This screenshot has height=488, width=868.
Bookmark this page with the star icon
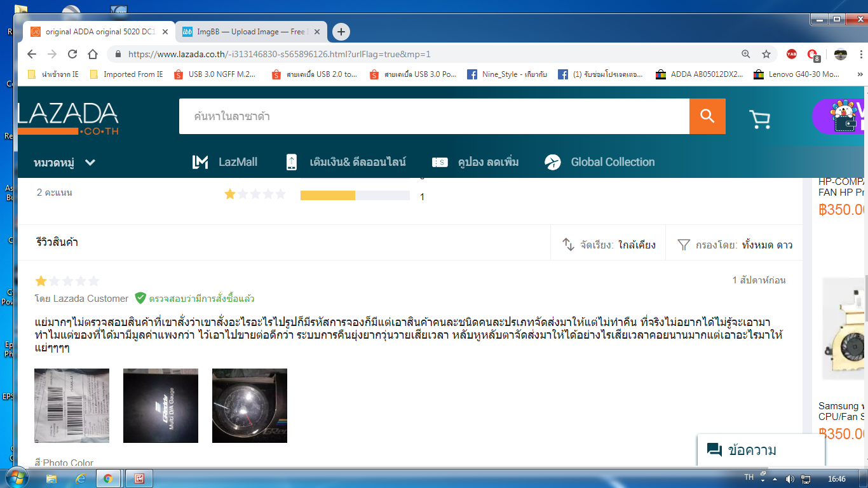[x=766, y=54]
